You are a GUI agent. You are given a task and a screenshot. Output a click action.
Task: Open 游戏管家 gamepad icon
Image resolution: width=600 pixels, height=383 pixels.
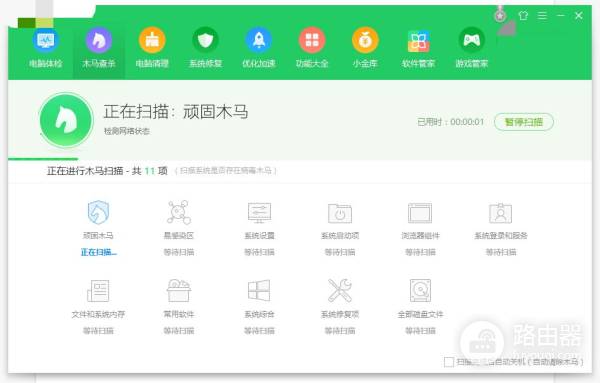click(471, 40)
